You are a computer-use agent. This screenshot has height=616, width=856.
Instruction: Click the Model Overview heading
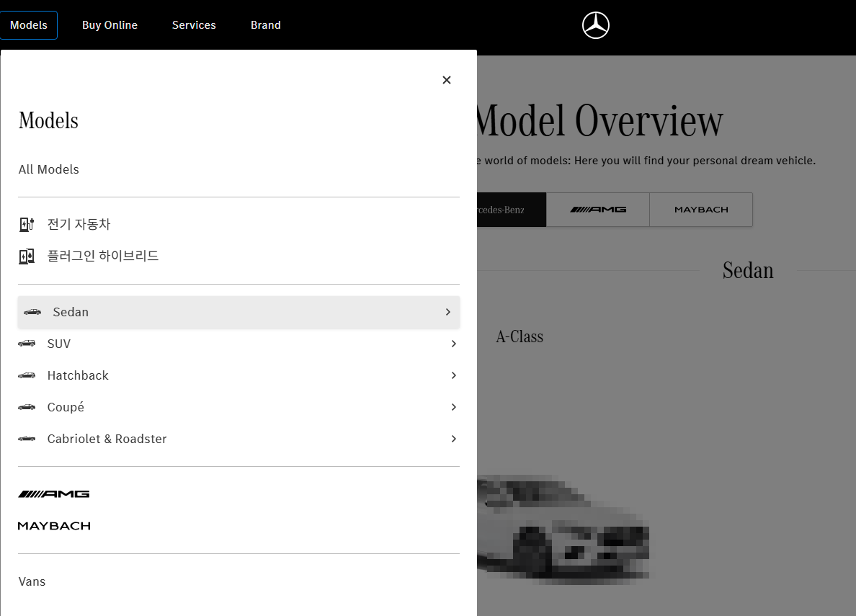pos(599,120)
